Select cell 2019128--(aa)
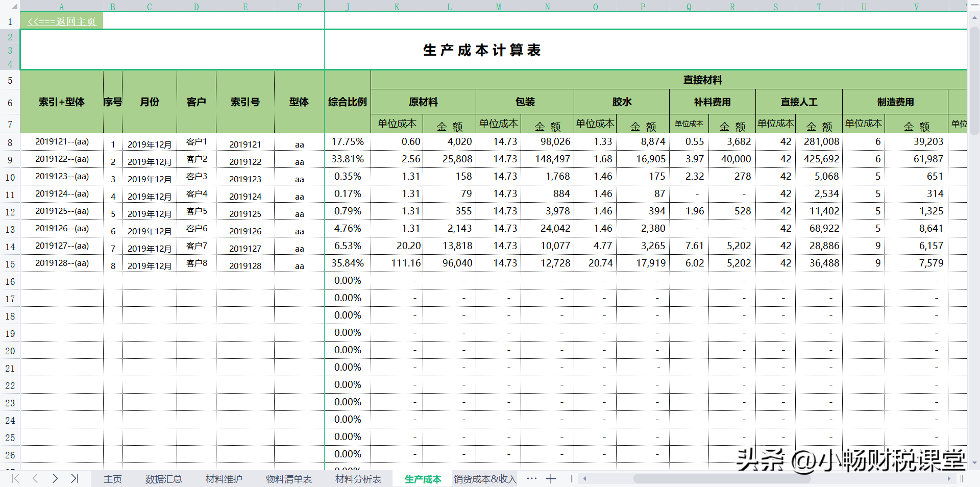This screenshot has height=487, width=980. [x=62, y=263]
